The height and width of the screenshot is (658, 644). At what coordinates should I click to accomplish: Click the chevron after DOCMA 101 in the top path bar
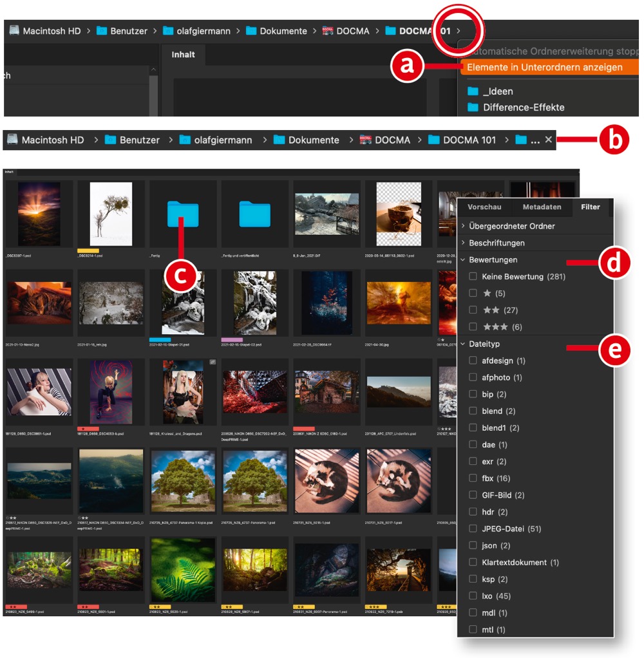(459, 31)
